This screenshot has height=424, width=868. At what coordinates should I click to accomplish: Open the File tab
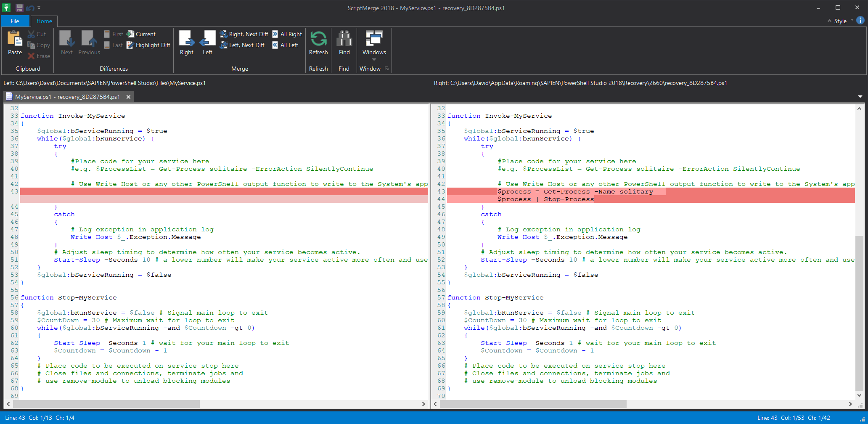[x=15, y=21]
